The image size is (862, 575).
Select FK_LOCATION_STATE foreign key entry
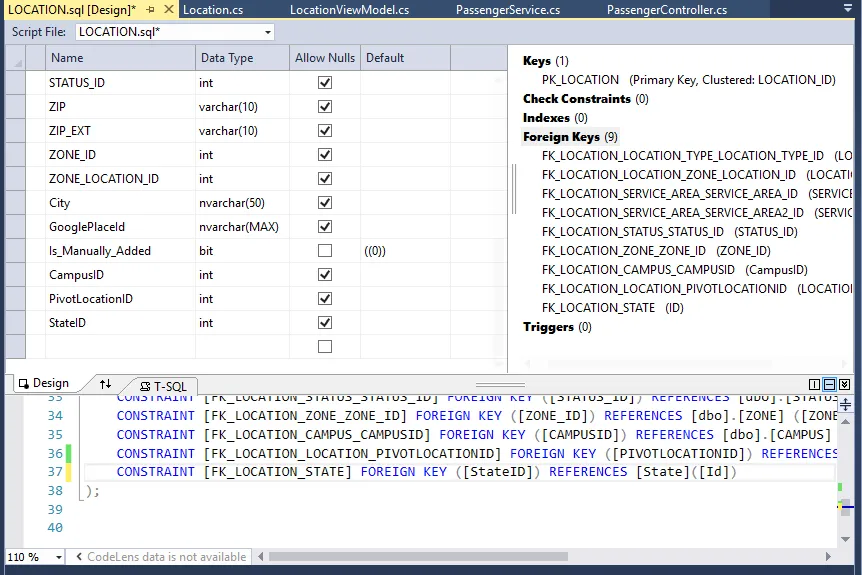pyautogui.click(x=598, y=308)
